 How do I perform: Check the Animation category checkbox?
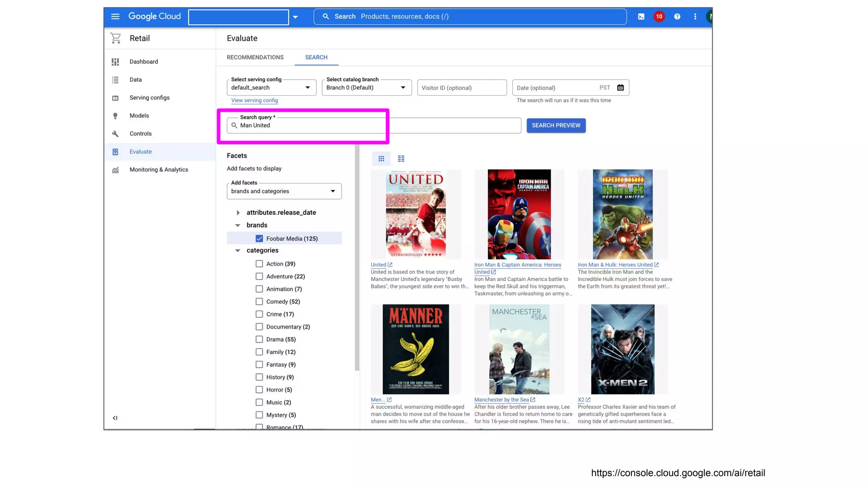pos(259,289)
